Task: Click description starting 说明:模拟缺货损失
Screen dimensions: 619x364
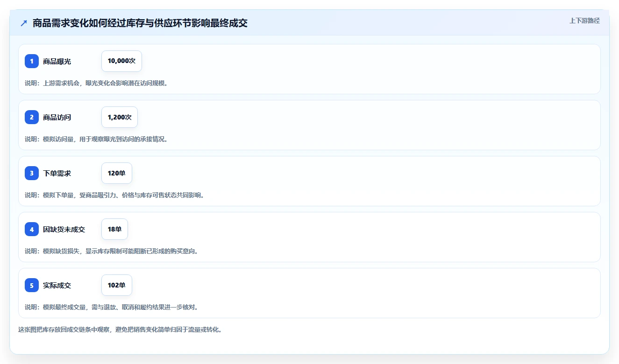Action: 111,251
